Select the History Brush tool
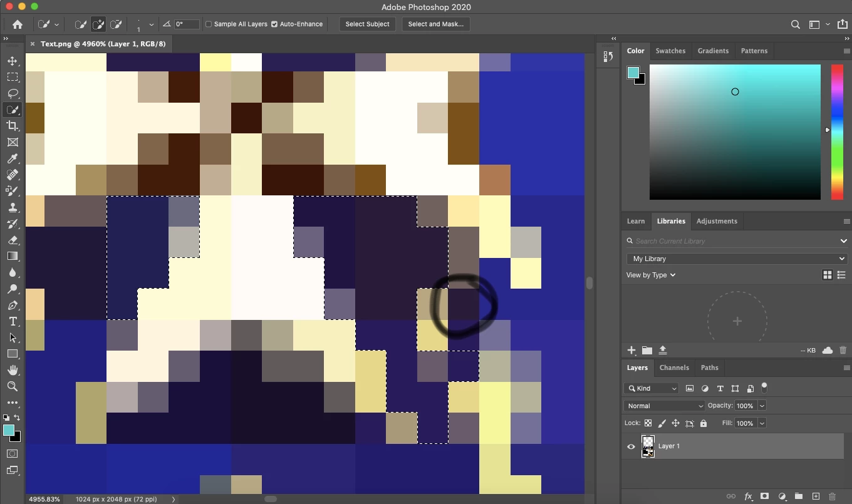Image resolution: width=852 pixels, height=504 pixels. click(x=12, y=224)
